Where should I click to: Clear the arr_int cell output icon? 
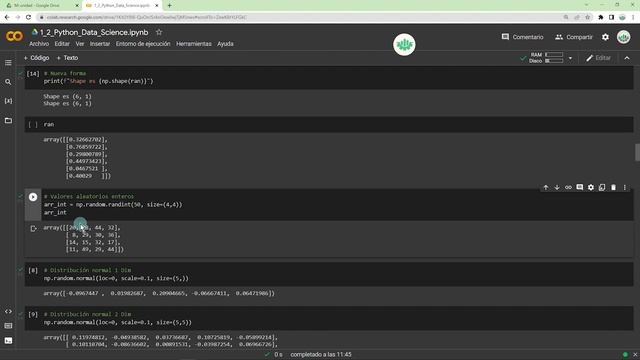[33, 229]
